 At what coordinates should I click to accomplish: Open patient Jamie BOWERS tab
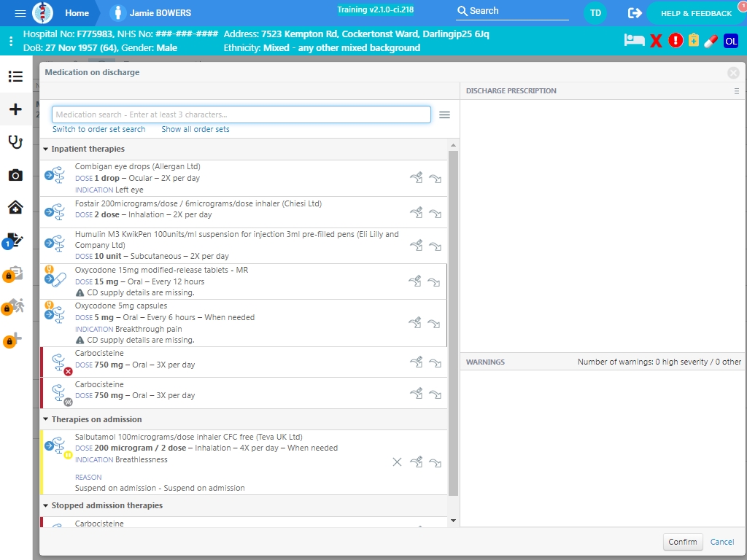click(x=150, y=13)
